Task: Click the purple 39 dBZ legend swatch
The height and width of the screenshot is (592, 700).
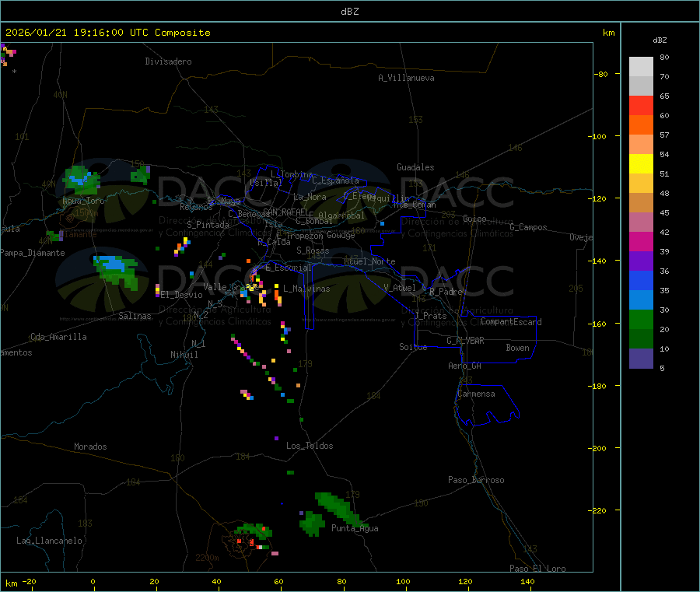Action: tap(641, 261)
